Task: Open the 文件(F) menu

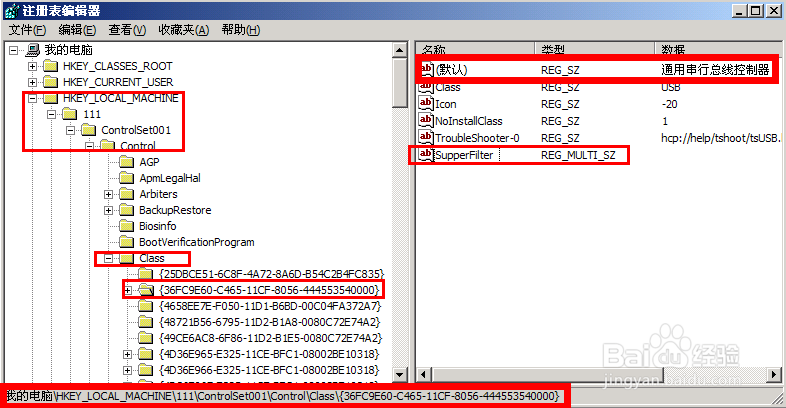Action: point(28,30)
